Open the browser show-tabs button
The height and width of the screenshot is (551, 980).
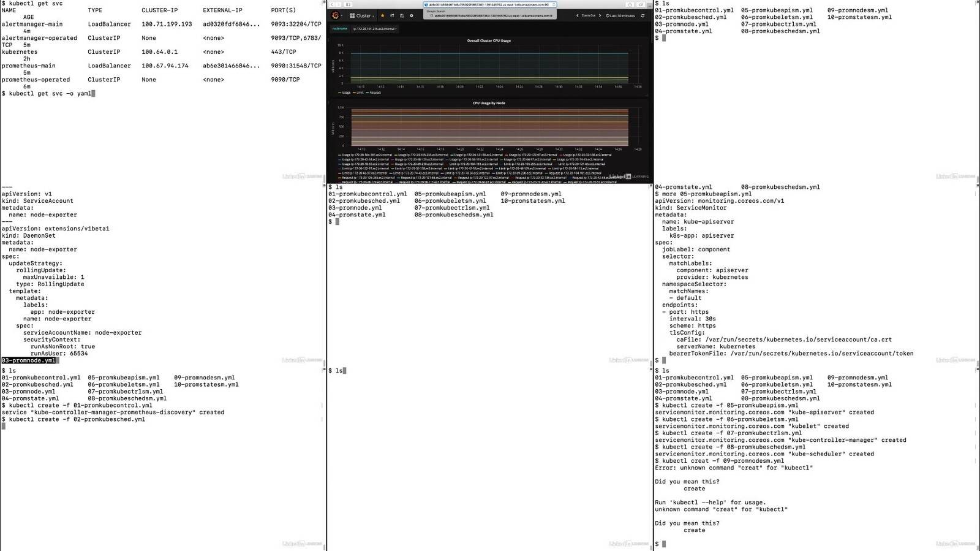[641, 4]
